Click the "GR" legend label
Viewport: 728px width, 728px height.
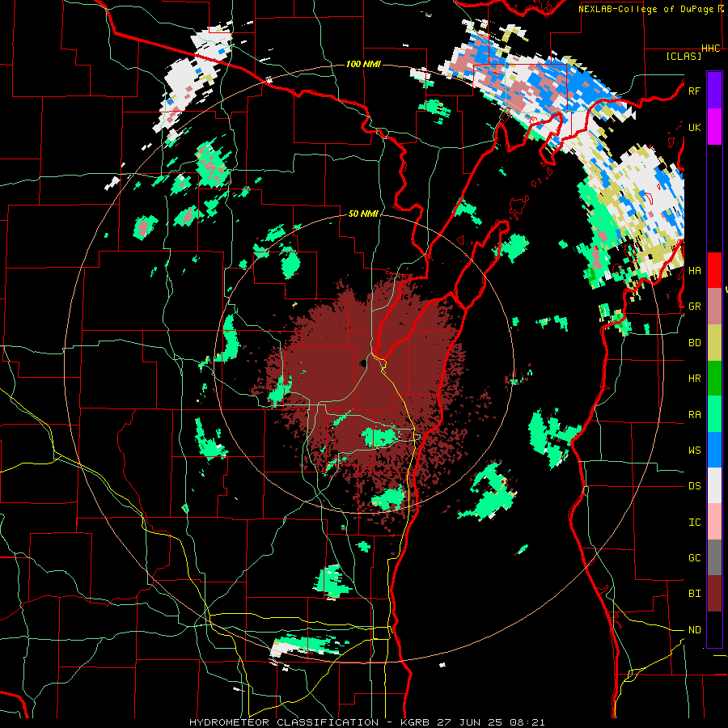pyautogui.click(x=694, y=307)
